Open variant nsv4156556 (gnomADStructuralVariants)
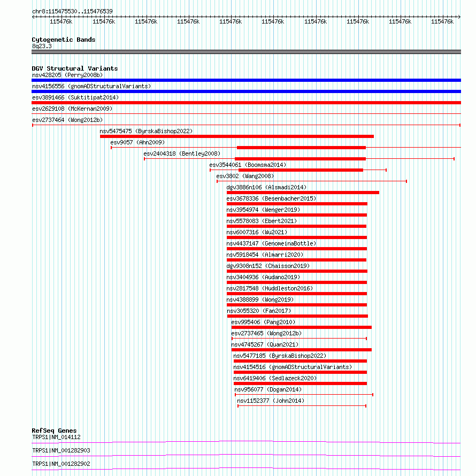The width and height of the screenshot is (476, 476). tap(91, 86)
